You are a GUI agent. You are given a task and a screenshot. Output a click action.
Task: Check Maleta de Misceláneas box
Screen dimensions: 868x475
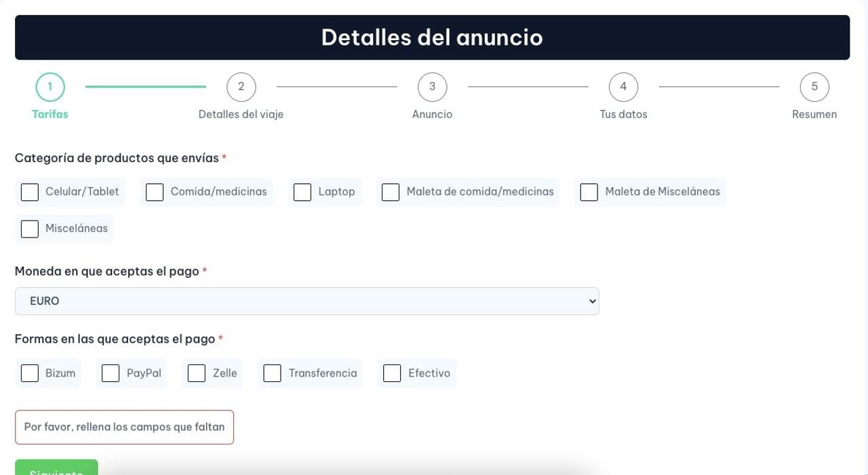tap(589, 192)
